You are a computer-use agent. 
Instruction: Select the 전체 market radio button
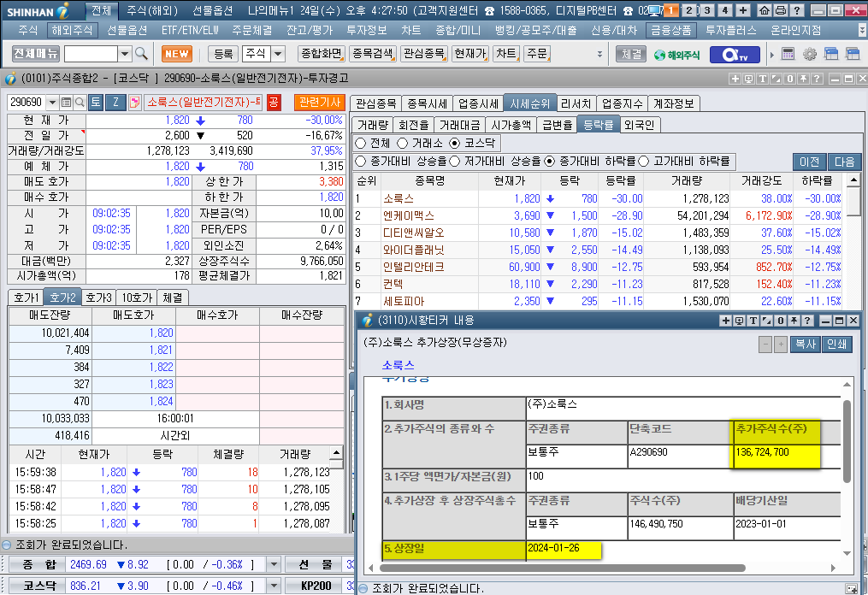[361, 144]
